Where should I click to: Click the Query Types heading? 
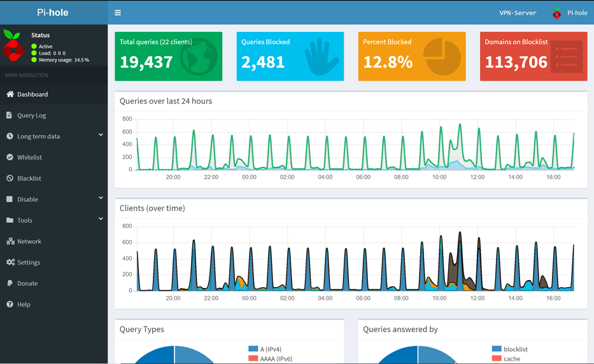142,329
